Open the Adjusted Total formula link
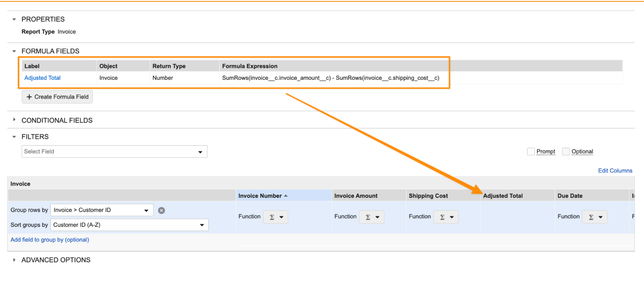Viewport: 644px width, 281px height. tap(43, 78)
